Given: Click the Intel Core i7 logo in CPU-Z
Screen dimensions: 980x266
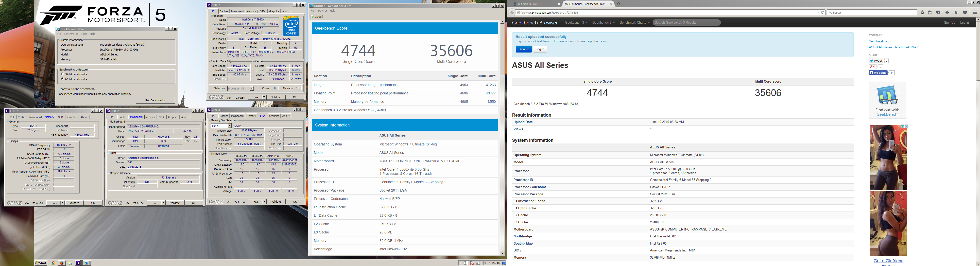Looking at the screenshot, I should click(292, 26).
